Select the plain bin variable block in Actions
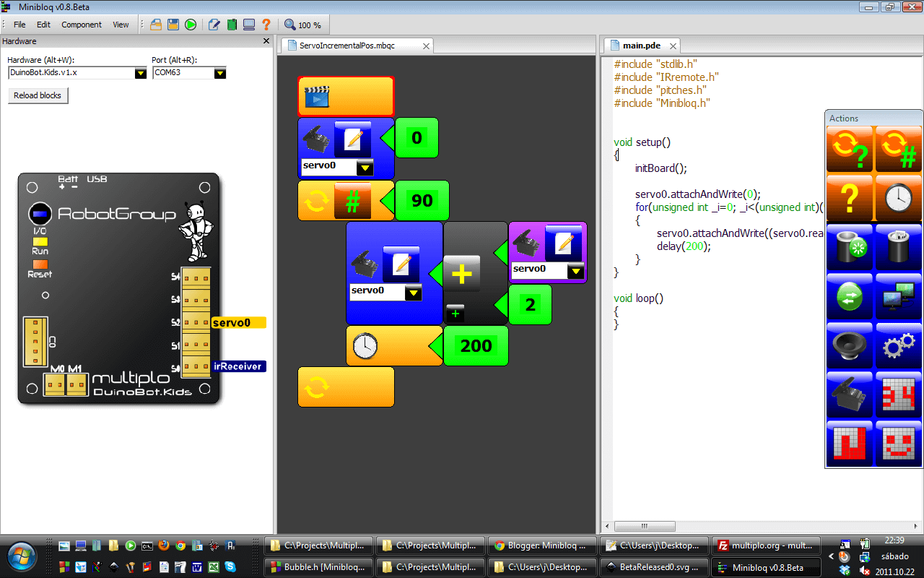This screenshot has width=924, height=578. click(899, 246)
